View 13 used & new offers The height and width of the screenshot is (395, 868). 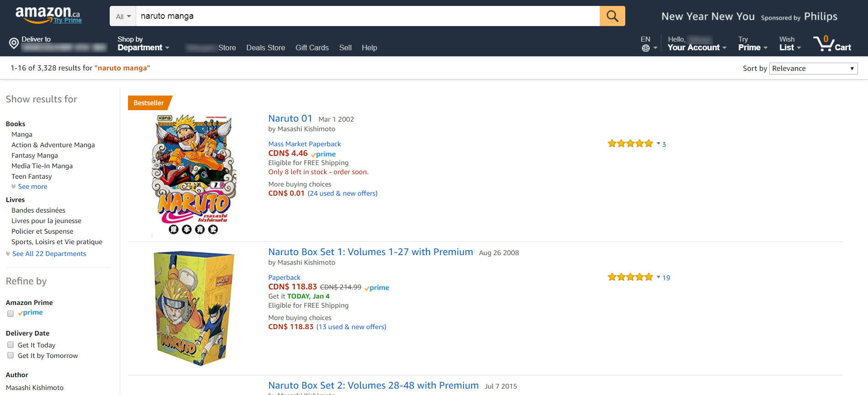coord(351,327)
